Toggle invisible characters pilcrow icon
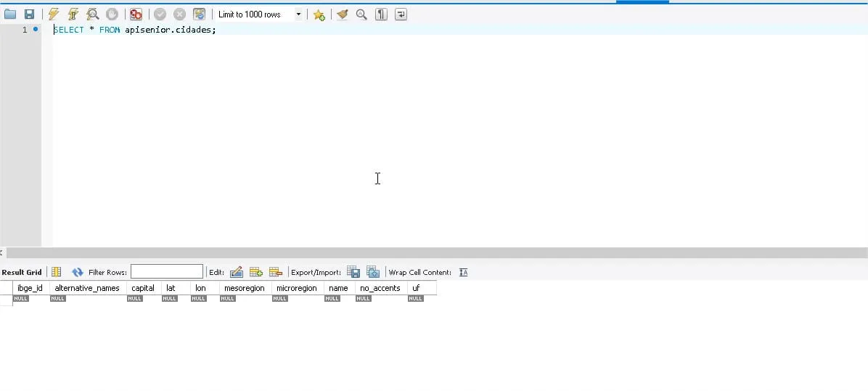 pos(382,15)
